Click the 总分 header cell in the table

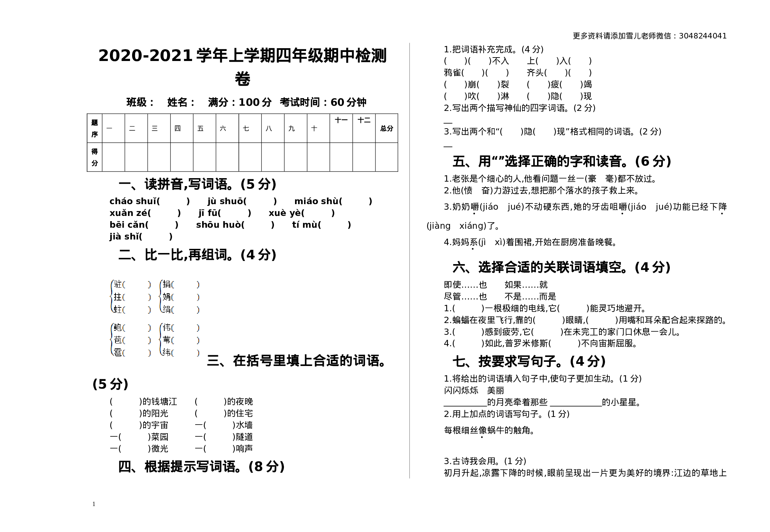pos(387,128)
